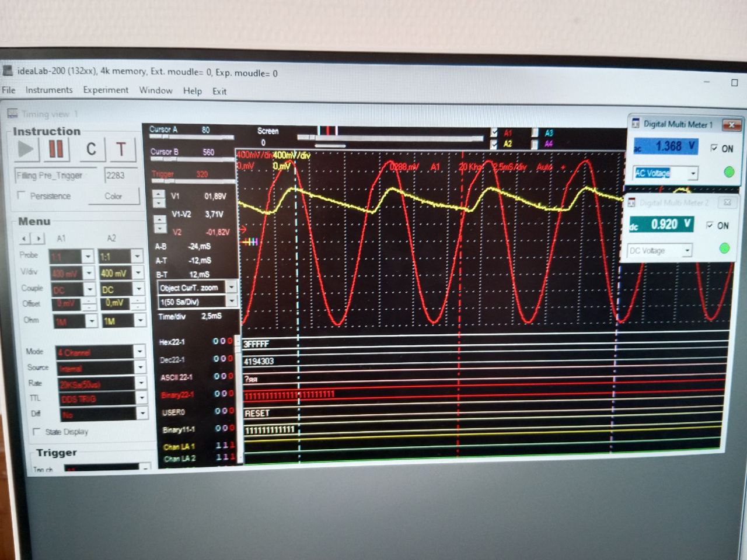The height and width of the screenshot is (560, 747).
Task: Click the Hex22-1 decoder row label
Action: (x=172, y=342)
